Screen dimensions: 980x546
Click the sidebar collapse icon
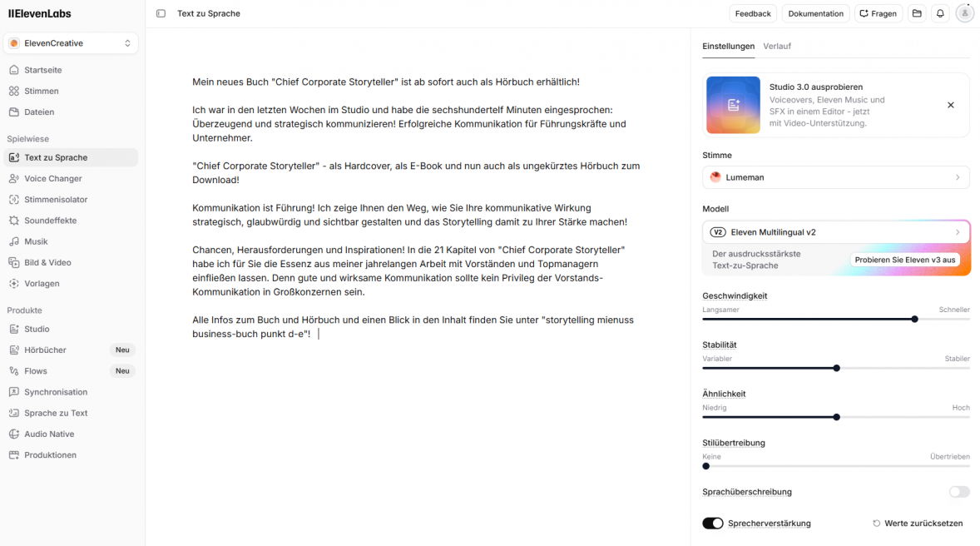click(161, 13)
